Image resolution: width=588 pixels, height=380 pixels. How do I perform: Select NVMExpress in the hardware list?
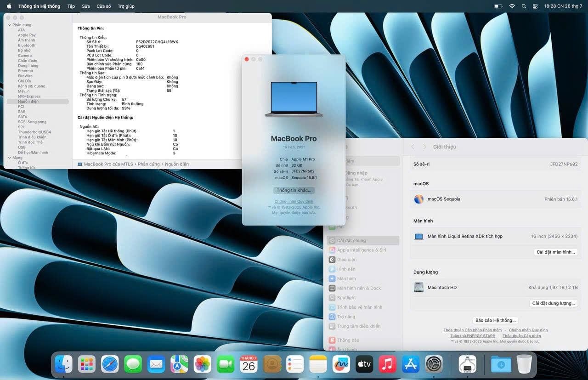pos(29,96)
